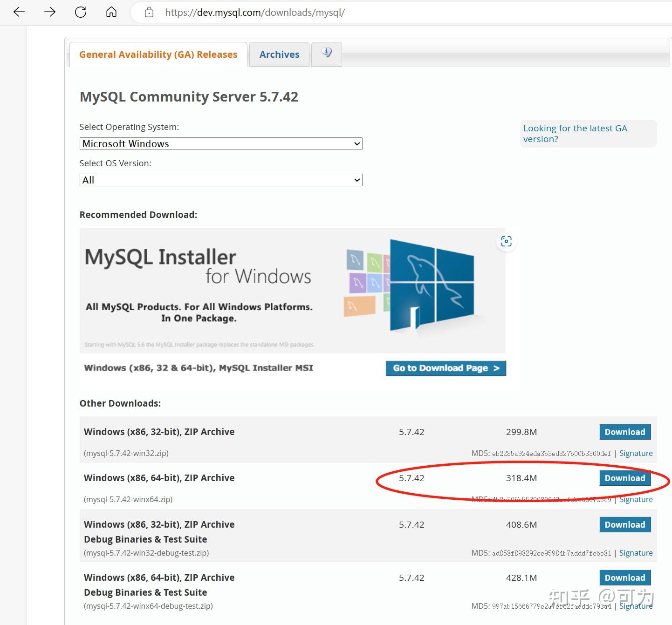Download the 64-bit Debug Binaries ZIP (428.1M)

625,577
